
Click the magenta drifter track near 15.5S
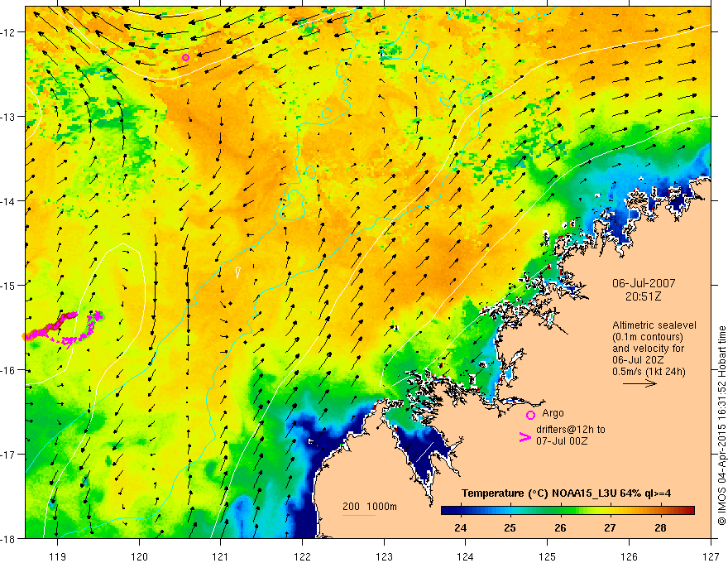coord(63,328)
